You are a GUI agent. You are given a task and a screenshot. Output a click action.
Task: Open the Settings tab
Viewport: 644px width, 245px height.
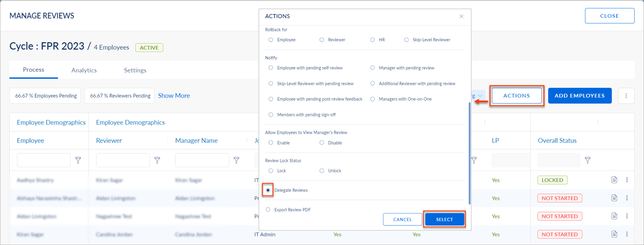click(135, 70)
